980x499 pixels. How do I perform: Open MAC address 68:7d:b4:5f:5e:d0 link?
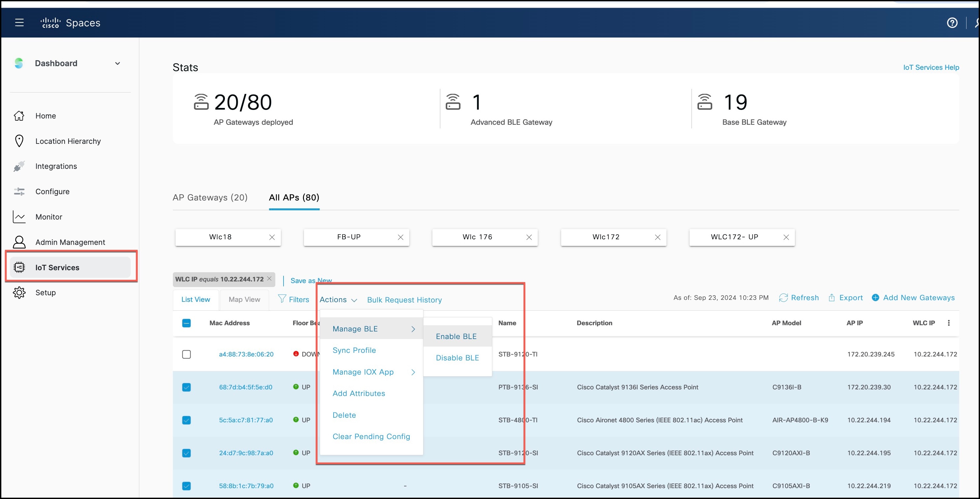click(x=245, y=387)
